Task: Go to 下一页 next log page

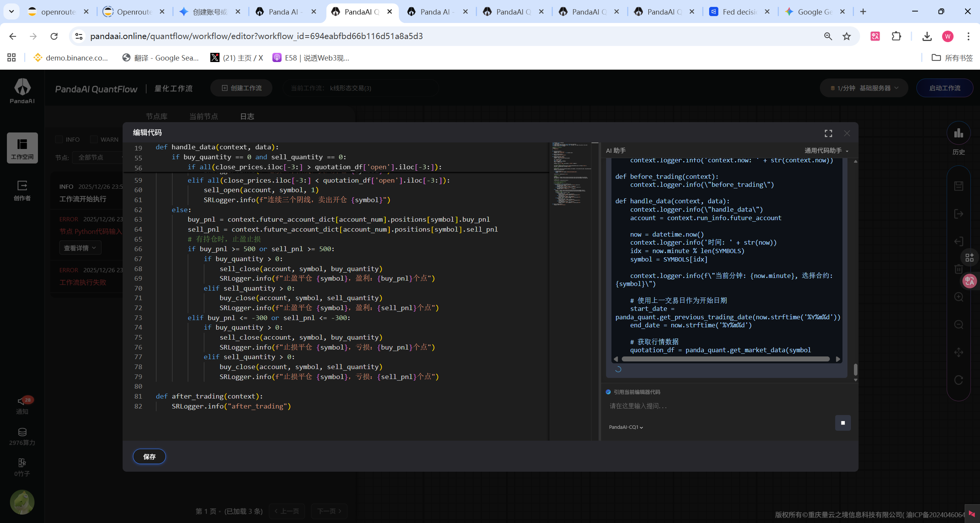Action: 329,511
